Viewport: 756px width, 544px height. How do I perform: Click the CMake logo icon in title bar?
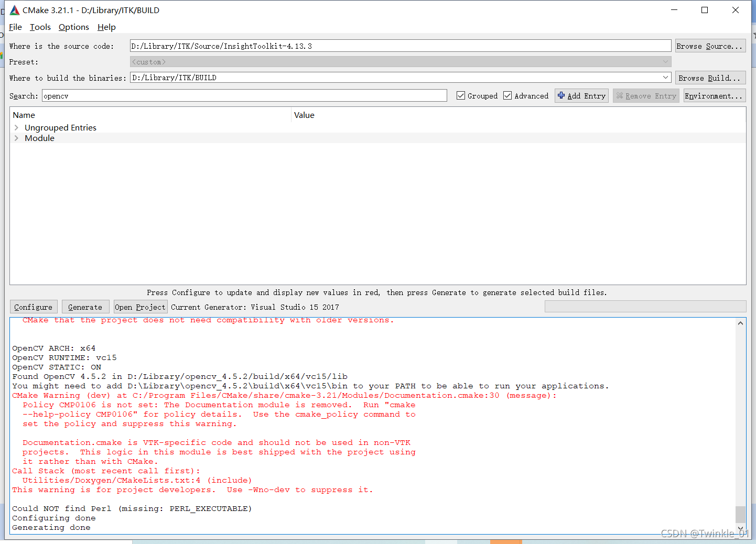tap(15, 10)
